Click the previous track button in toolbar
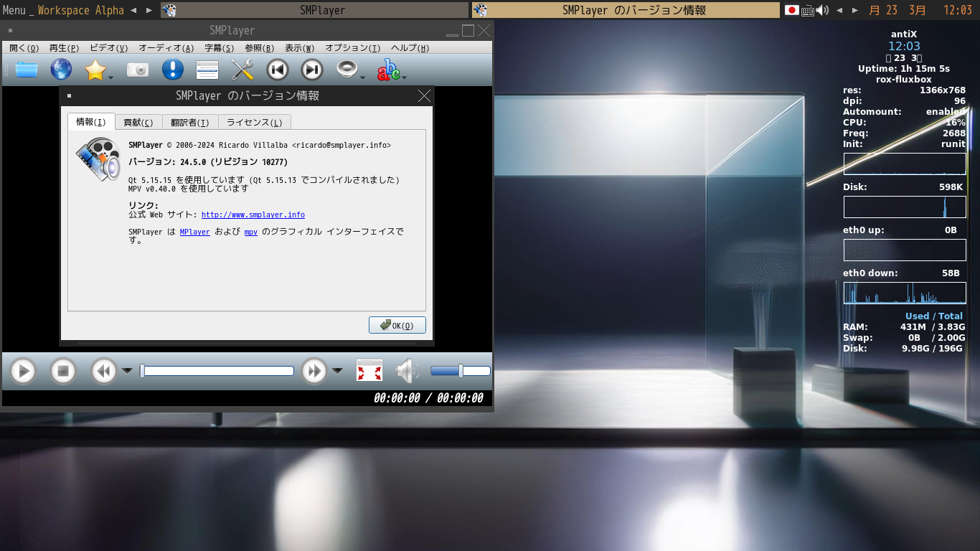The image size is (980, 551). point(278,70)
